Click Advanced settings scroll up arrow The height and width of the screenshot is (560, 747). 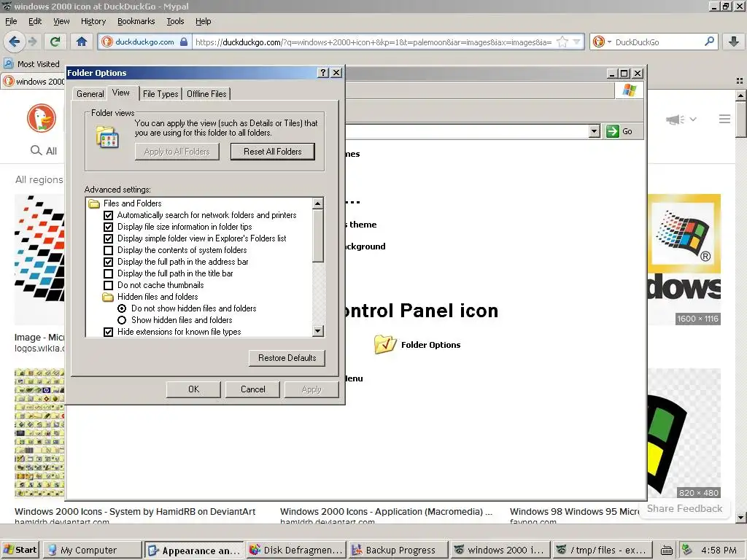click(318, 203)
